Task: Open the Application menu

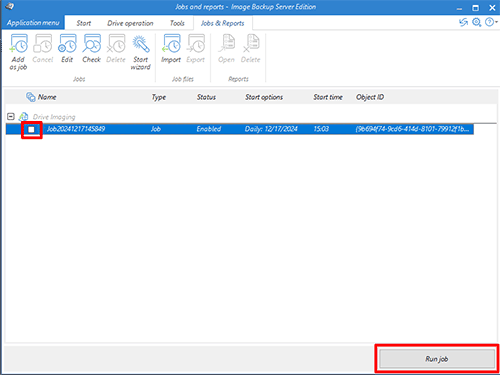Action: click(x=33, y=23)
